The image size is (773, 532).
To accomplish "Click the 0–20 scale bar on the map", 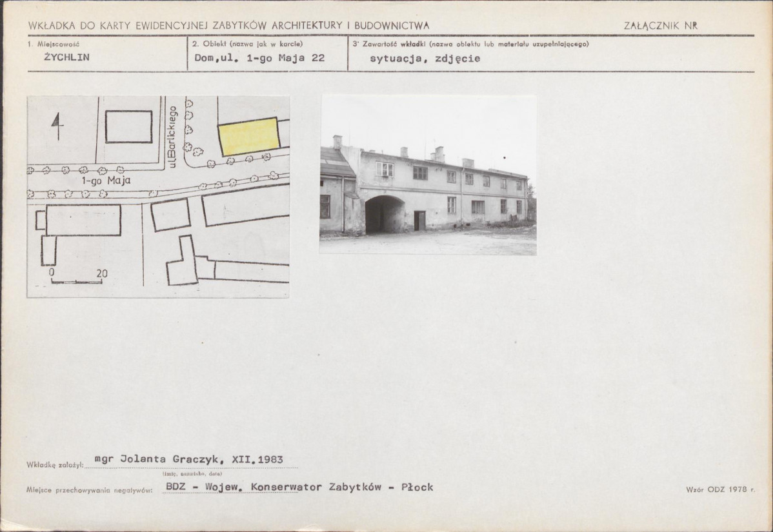I will click(x=76, y=277).
